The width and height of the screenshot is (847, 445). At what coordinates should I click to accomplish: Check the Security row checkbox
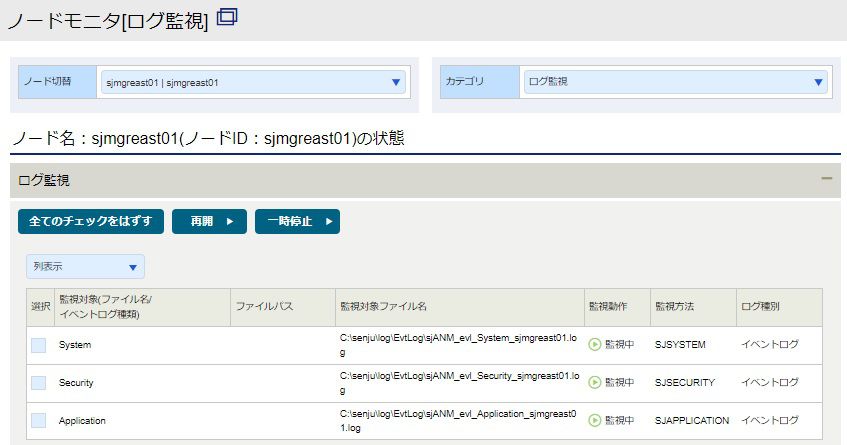tap(38, 383)
